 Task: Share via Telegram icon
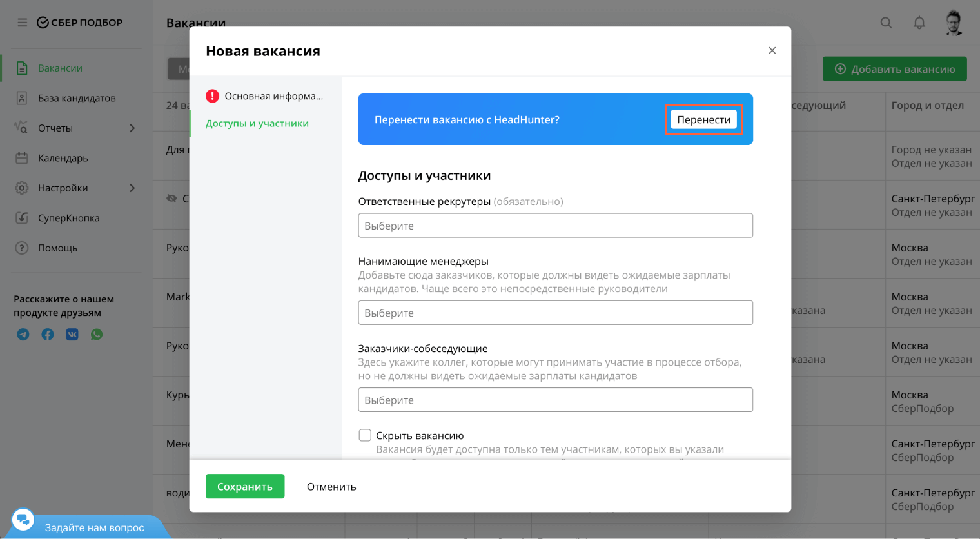(23, 334)
